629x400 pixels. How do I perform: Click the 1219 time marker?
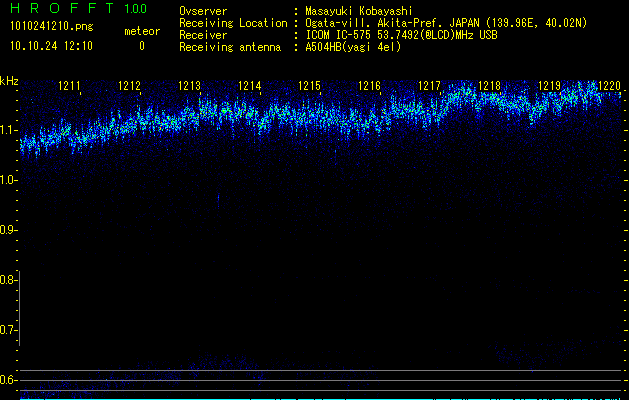click(549, 86)
